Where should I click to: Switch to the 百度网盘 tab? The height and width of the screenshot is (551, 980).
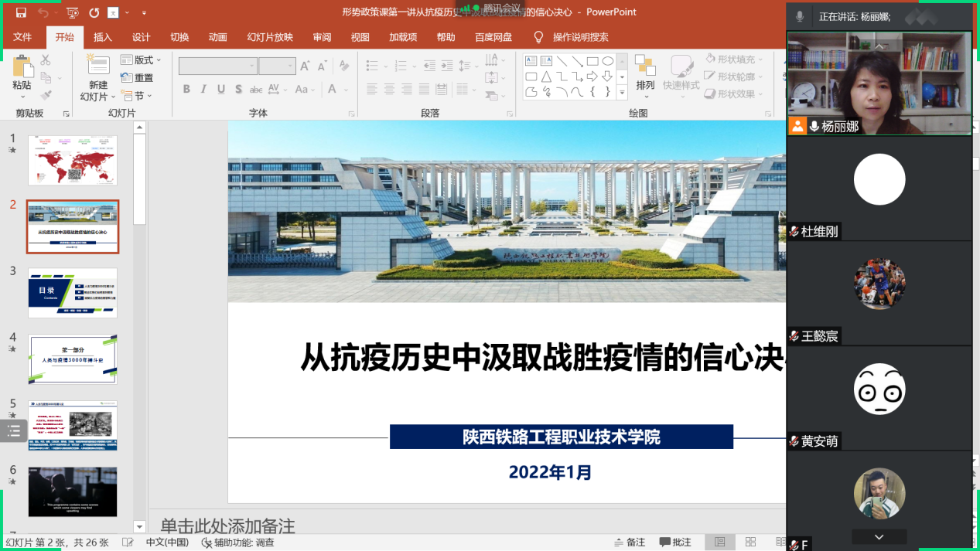[493, 37]
